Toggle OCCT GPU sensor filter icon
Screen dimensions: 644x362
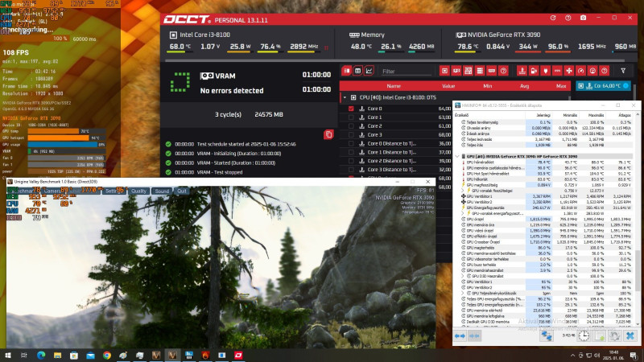[x=456, y=71]
